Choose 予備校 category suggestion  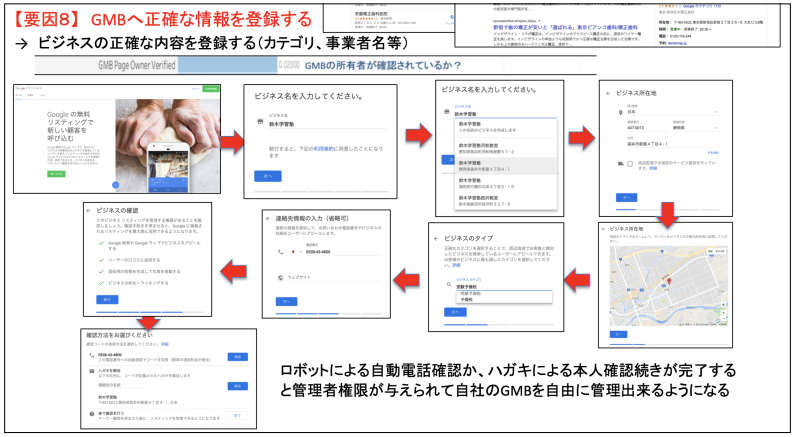(503, 300)
